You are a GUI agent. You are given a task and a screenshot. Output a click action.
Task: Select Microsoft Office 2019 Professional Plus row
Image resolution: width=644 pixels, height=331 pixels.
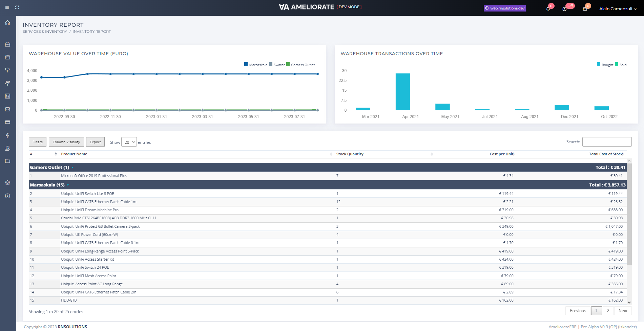328,176
